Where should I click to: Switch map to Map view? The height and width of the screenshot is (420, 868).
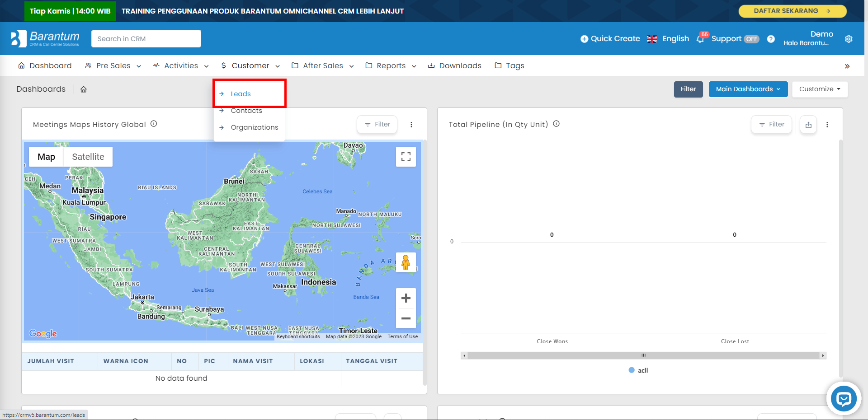pyautogui.click(x=46, y=157)
